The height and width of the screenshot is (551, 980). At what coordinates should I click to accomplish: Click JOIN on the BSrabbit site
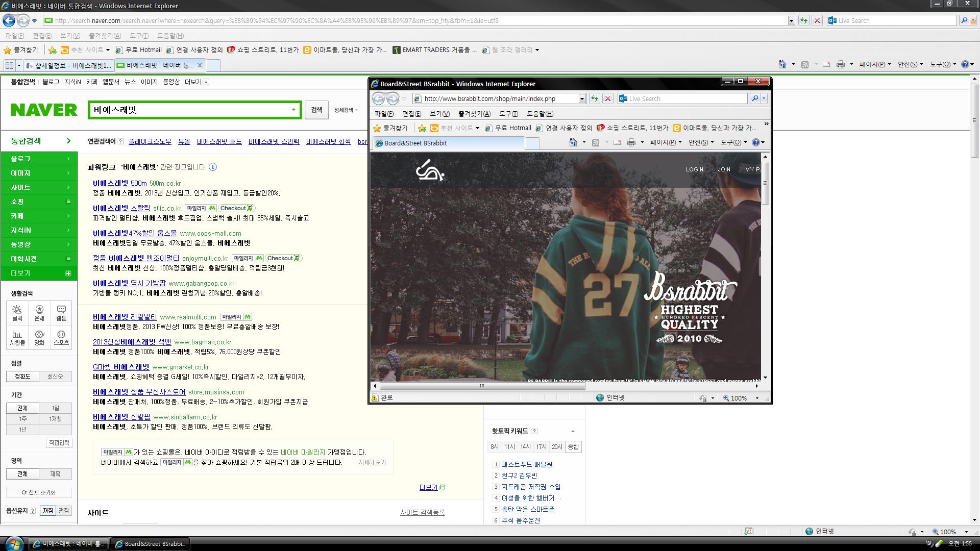coord(724,169)
